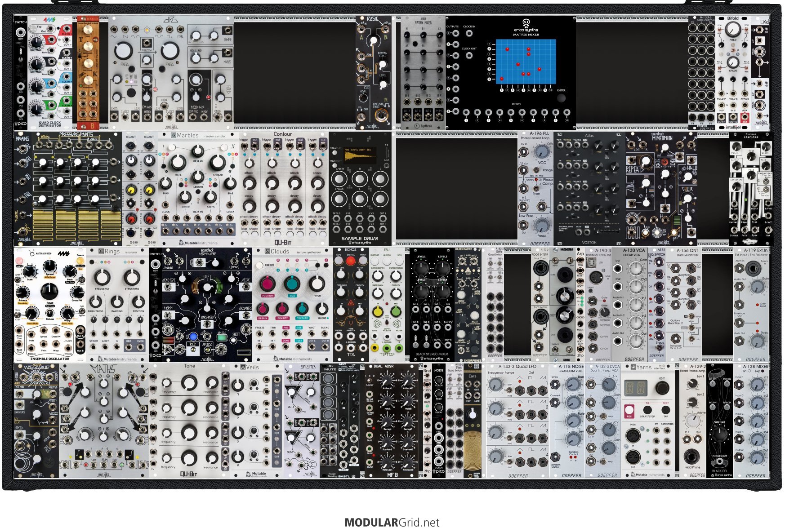The height and width of the screenshot is (532, 785).
Task: Flip the LFO 1 range switch on Quad LFO
Action: [510, 390]
